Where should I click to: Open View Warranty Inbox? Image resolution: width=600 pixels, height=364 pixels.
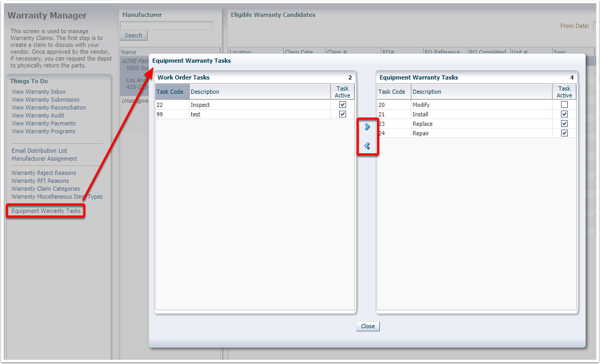tap(38, 92)
